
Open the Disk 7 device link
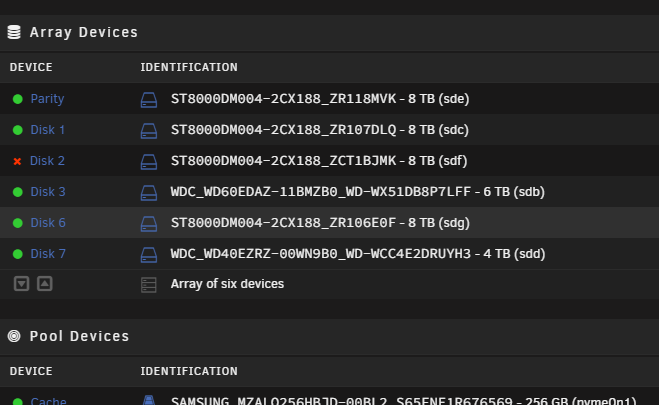[48, 254]
